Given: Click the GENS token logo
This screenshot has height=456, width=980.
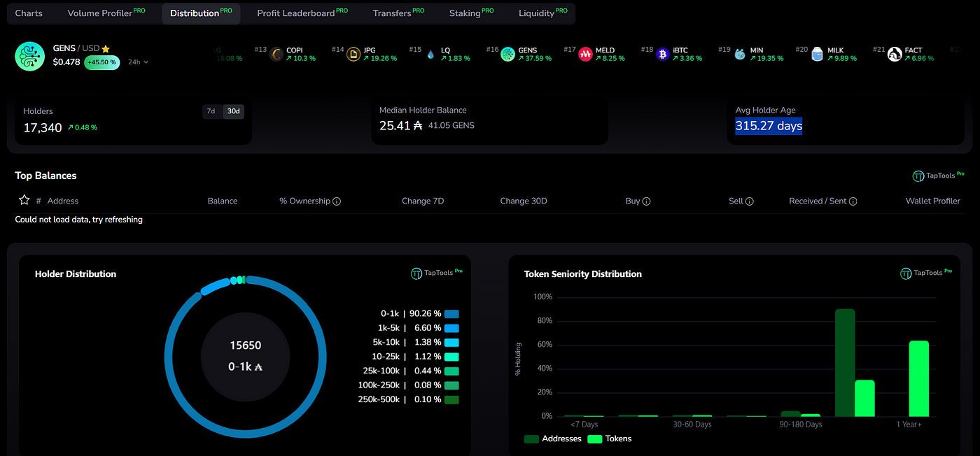Looking at the screenshot, I should (x=30, y=56).
